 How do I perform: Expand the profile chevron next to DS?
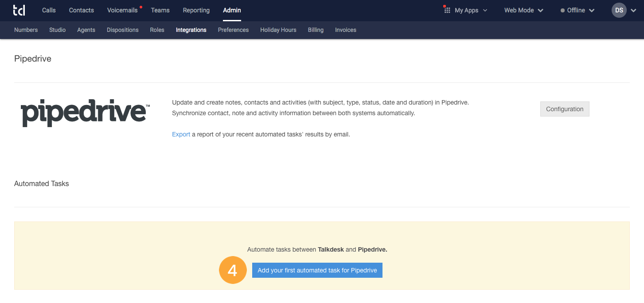pyautogui.click(x=633, y=10)
